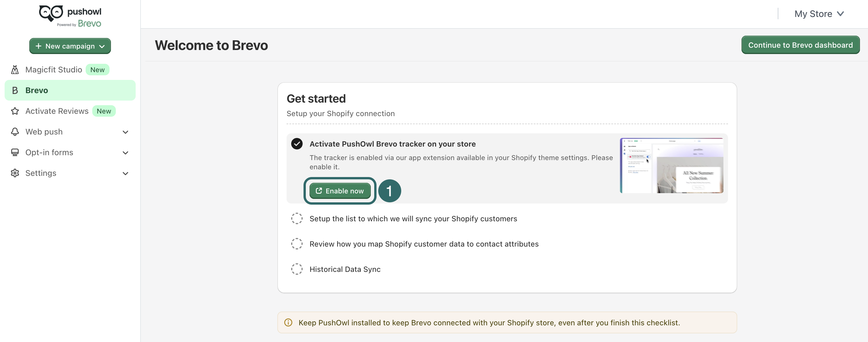Screen dimensions: 868x342
Task: Check the Shopify customers list sync step
Action: (297, 218)
